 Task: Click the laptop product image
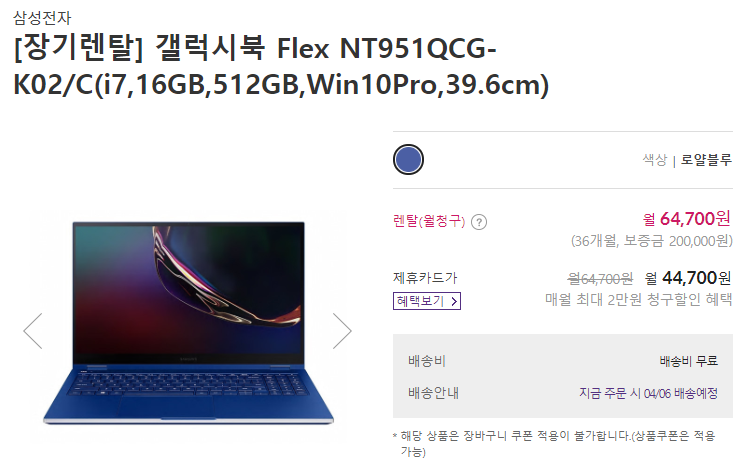(188, 323)
